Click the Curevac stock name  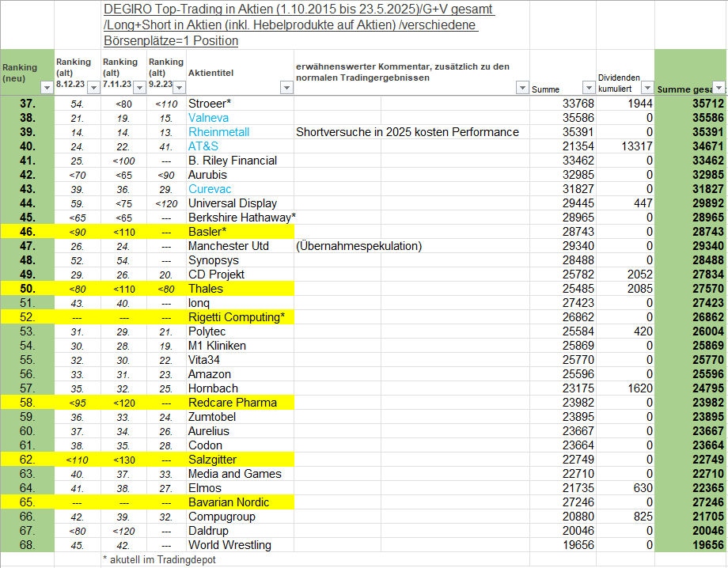tap(210, 189)
